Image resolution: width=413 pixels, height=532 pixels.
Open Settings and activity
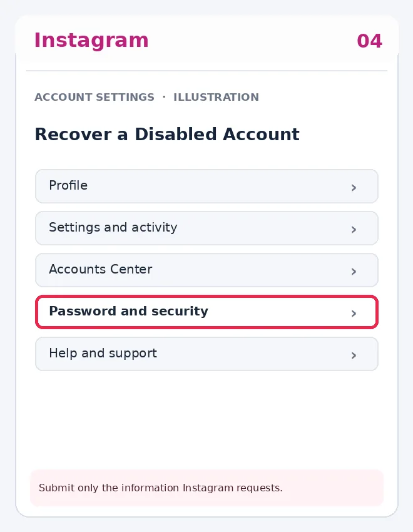[x=206, y=228]
